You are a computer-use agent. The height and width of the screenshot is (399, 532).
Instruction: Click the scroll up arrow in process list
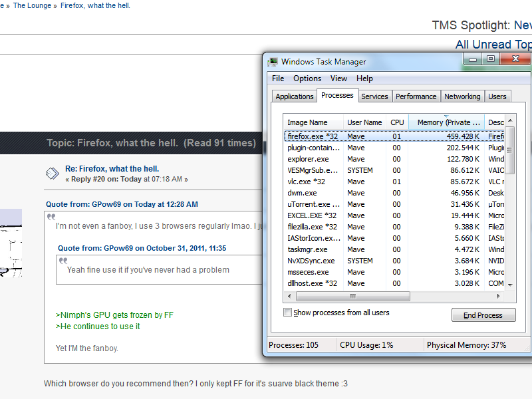(510, 120)
